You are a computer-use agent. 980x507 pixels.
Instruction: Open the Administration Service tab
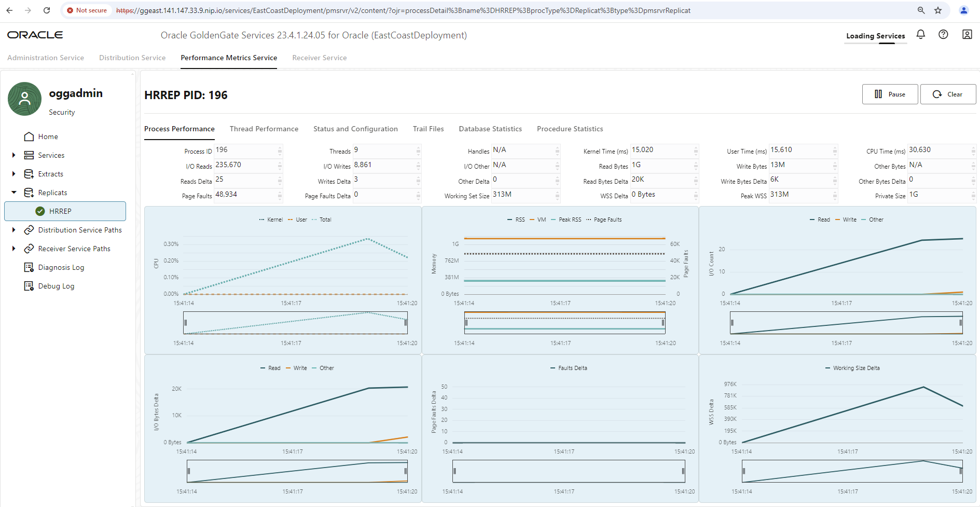[46, 58]
